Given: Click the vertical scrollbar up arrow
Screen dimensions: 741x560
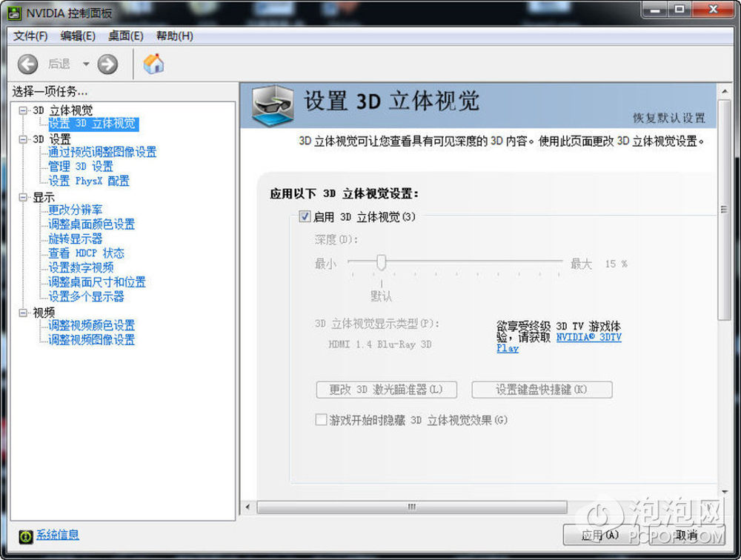Looking at the screenshot, I should point(725,90).
